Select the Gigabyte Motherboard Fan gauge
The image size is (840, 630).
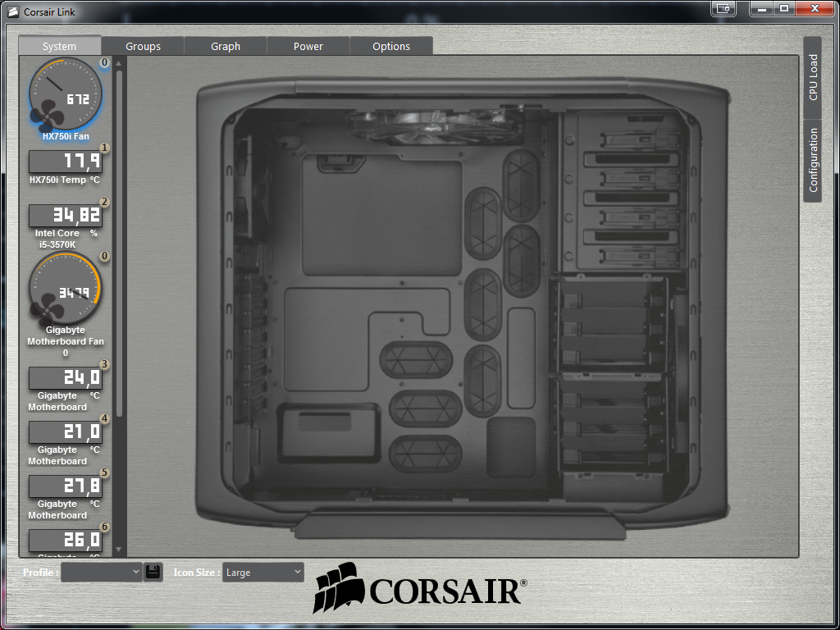pos(65,289)
